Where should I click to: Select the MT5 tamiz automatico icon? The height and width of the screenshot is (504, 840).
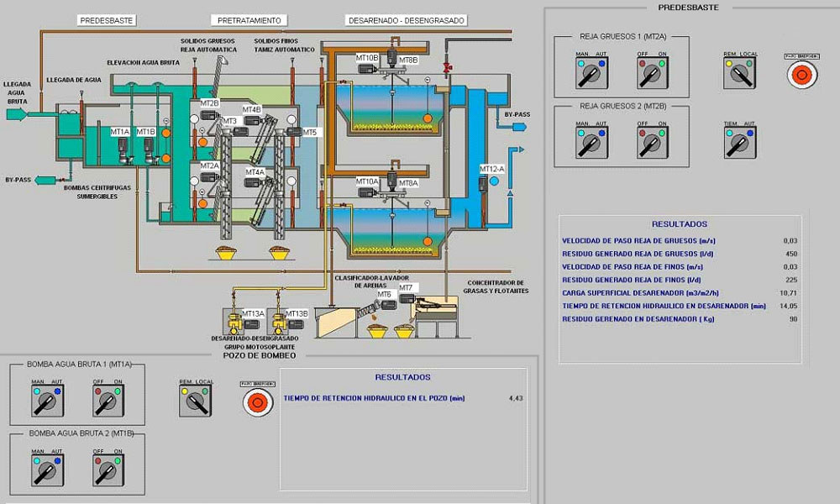pyautogui.click(x=295, y=132)
